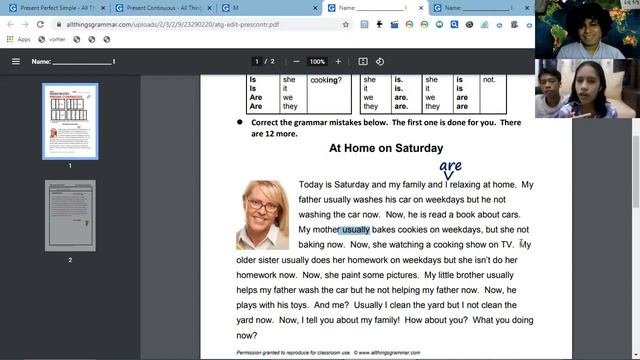This screenshot has height=360, width=640.
Task: Close the tab titled M
Action: pos(315,8)
